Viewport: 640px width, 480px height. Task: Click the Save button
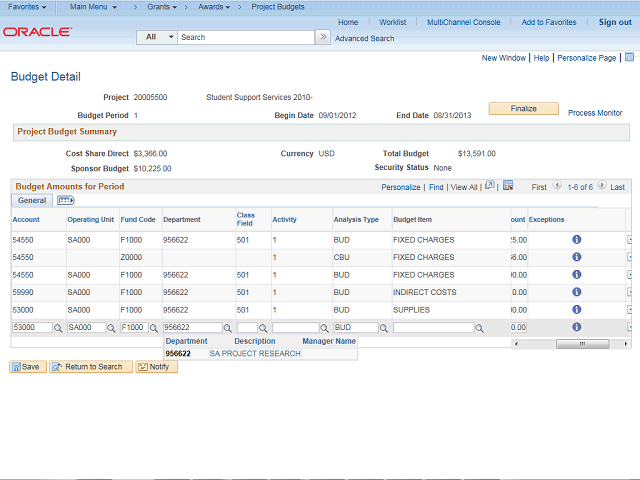click(28, 367)
